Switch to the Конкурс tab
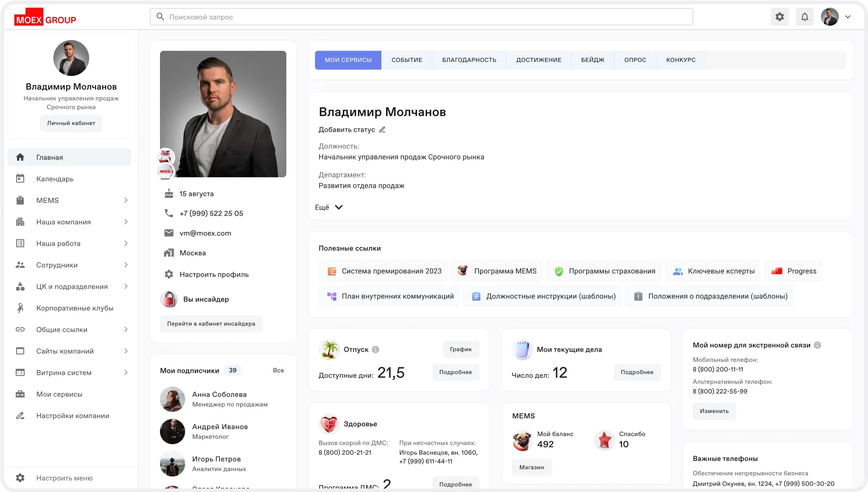This screenshot has height=492, width=868. tap(681, 60)
